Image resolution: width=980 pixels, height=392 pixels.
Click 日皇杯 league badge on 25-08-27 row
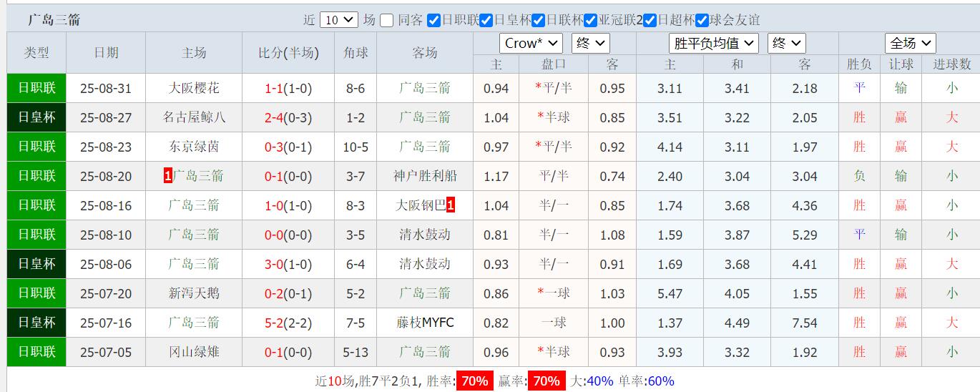(x=36, y=117)
